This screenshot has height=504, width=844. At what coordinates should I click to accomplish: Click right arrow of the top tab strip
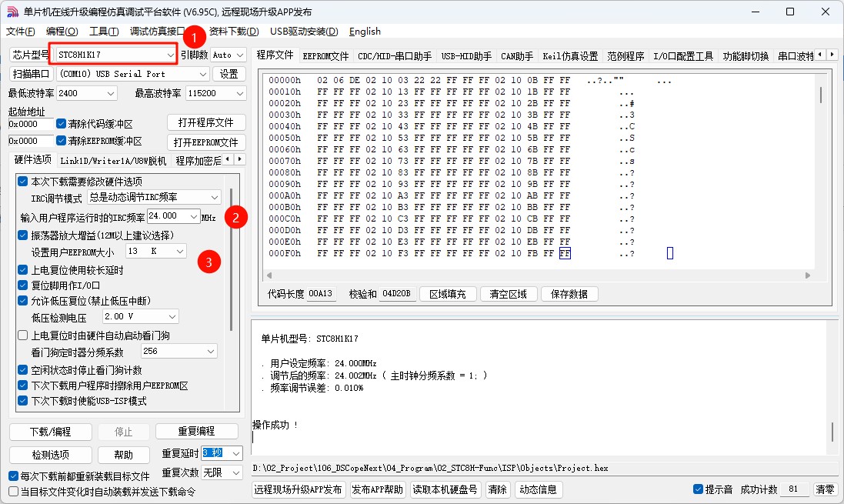point(832,55)
